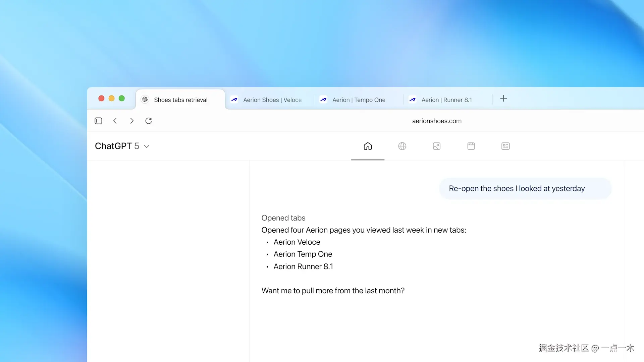
Task: Switch to Shoes tabs retrieval tab
Action: click(180, 100)
